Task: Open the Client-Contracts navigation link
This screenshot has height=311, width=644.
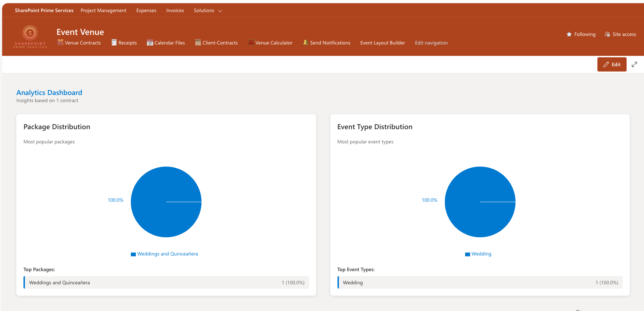Action: tap(220, 43)
